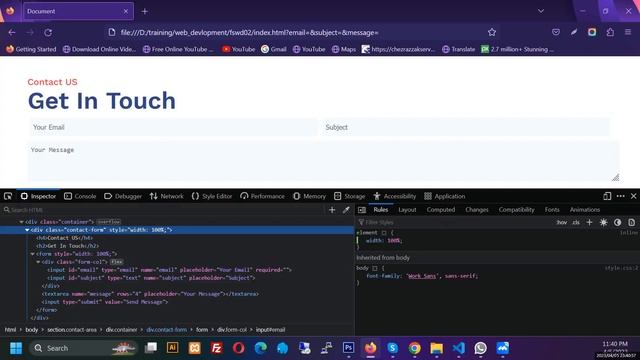The image size is (640, 360).
Task: Select section.contact-area in breadcrumbs
Action: pyautogui.click(x=72, y=330)
